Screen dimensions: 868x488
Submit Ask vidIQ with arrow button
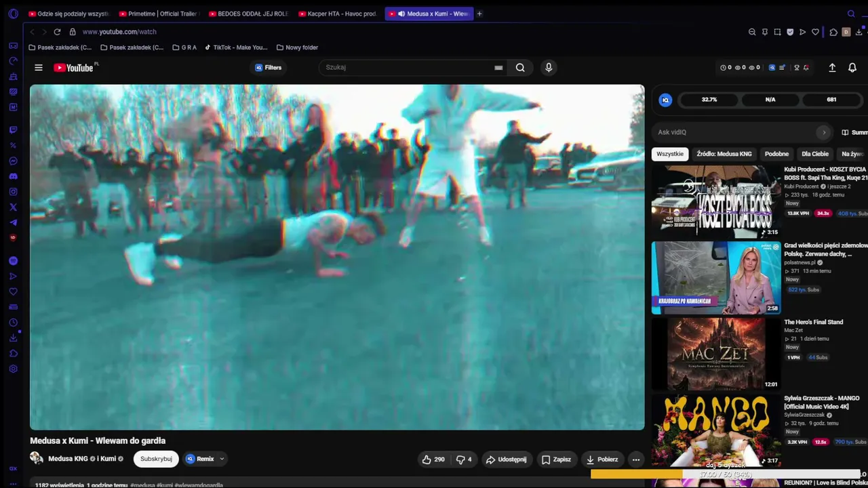(x=824, y=132)
